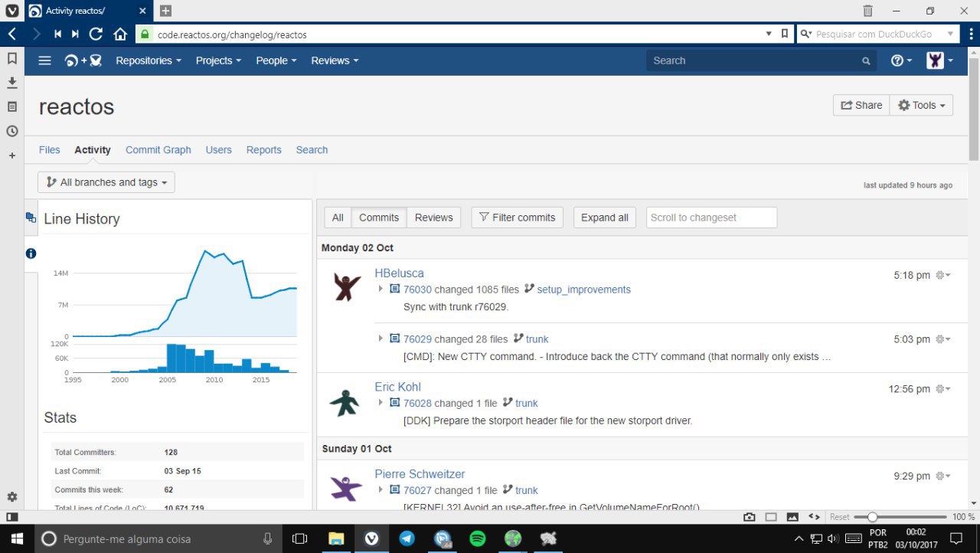The image size is (980, 553).
Task: Open HBelusca's profile link
Action: [x=399, y=273]
